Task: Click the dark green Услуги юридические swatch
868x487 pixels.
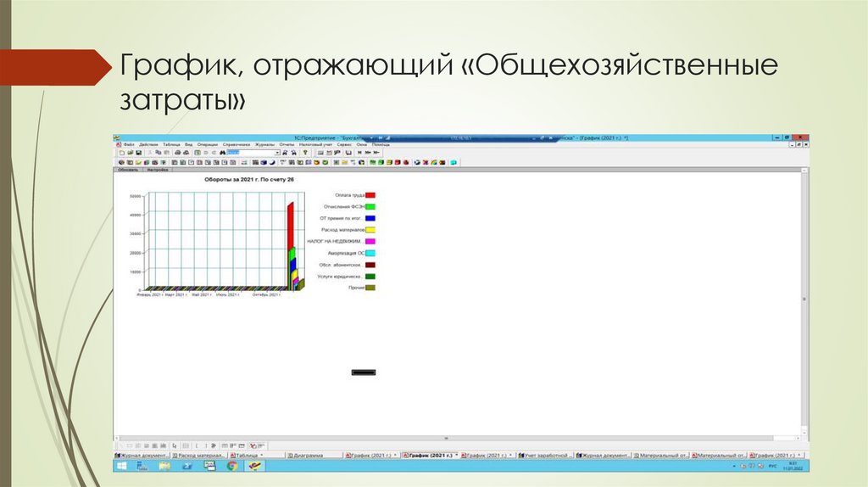Action: coord(370,277)
